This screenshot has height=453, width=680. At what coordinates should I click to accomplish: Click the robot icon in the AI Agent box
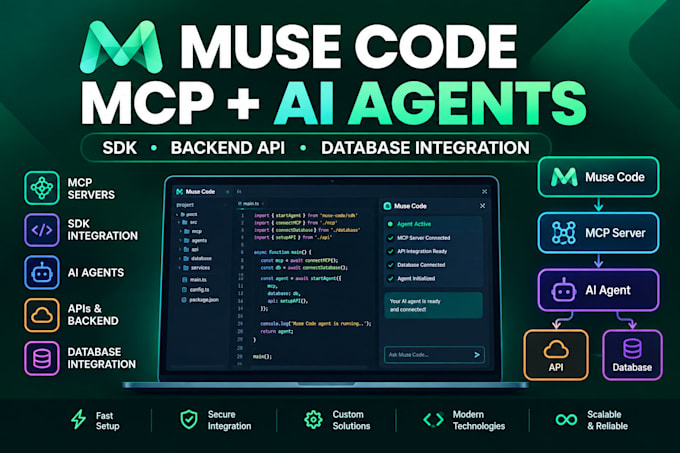563,290
